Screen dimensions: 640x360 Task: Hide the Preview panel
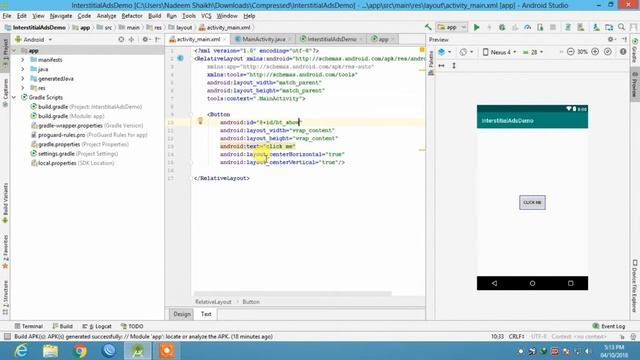click(624, 40)
